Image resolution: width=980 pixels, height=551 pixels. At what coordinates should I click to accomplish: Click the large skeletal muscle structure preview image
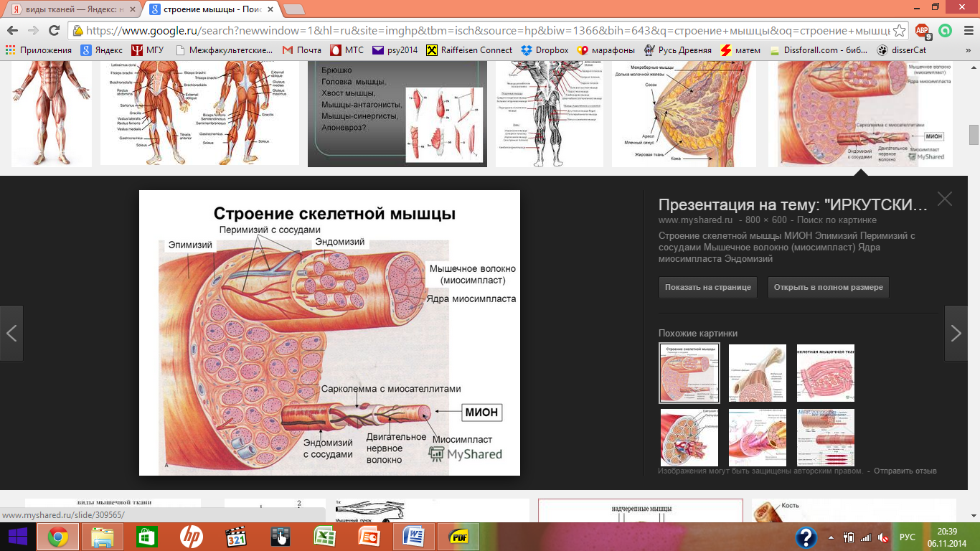click(329, 333)
